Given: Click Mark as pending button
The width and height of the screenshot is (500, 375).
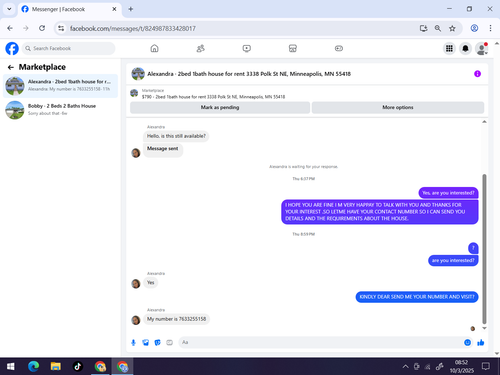Looking at the screenshot, I should (220, 107).
